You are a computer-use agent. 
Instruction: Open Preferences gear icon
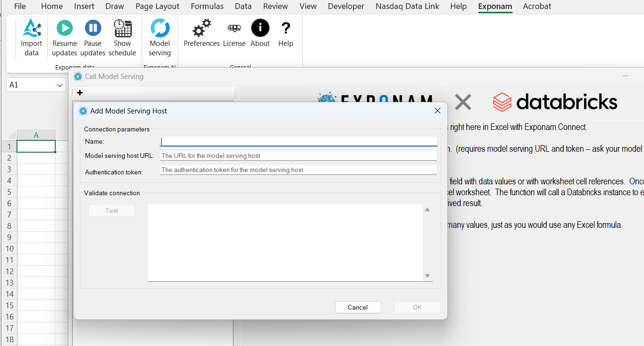tap(202, 29)
